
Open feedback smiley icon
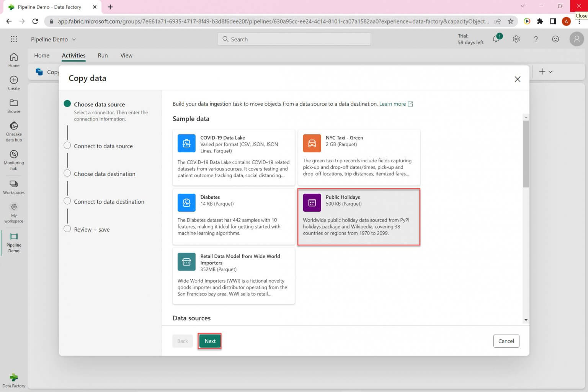pos(555,39)
